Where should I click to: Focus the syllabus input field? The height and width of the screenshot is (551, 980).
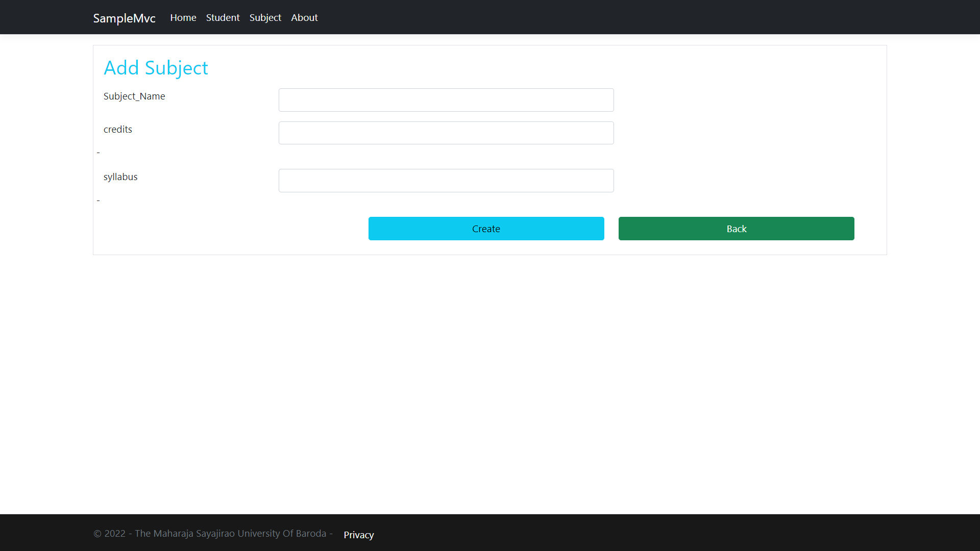(446, 181)
